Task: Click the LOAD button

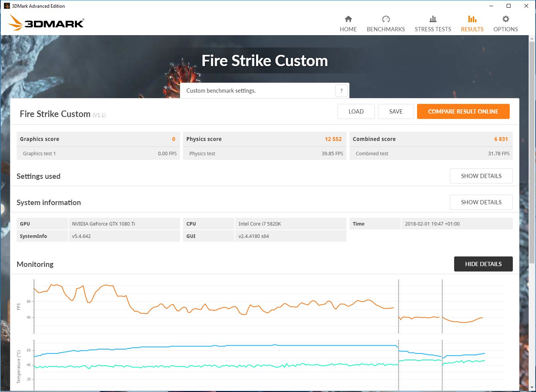Action: 356,112
